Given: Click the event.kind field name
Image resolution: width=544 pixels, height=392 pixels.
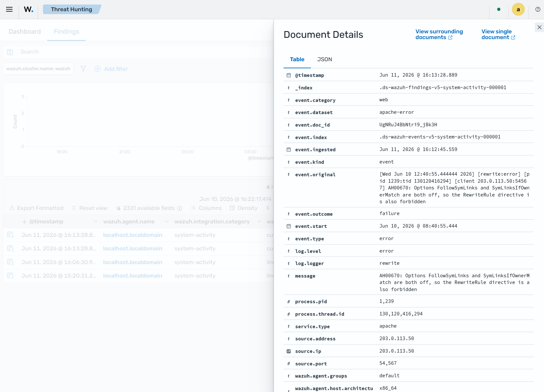Looking at the screenshot, I should [310, 162].
